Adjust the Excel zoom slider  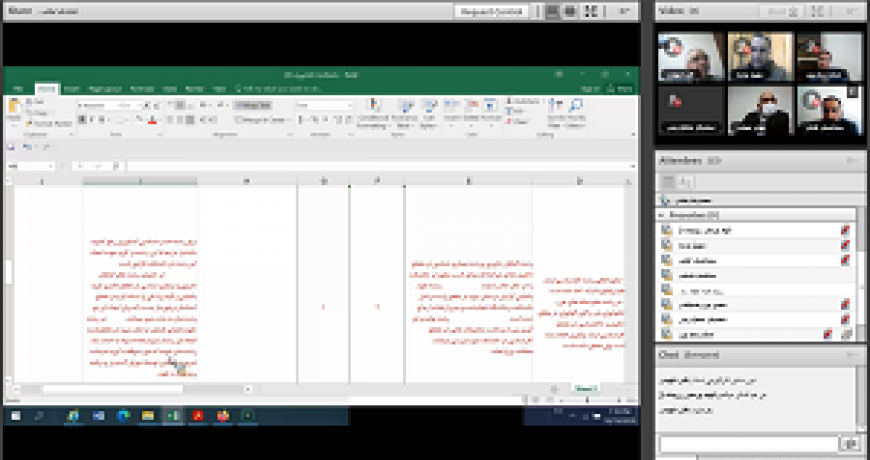tap(588, 400)
